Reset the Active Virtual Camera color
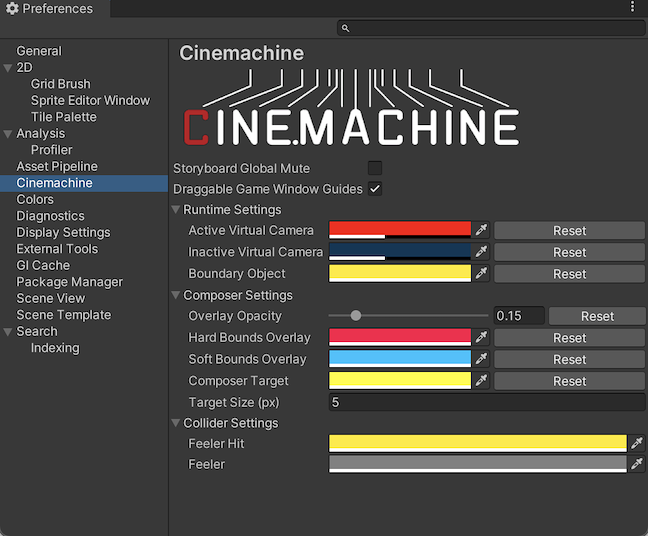 click(569, 231)
